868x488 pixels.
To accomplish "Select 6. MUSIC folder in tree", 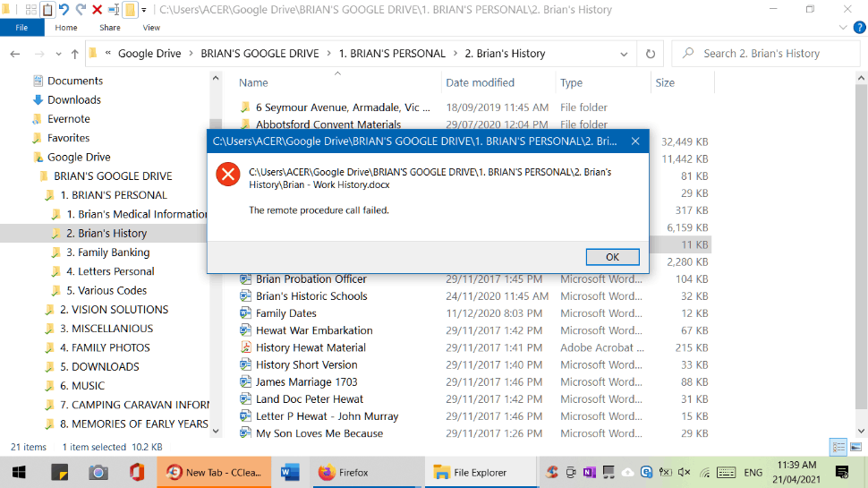I will (82, 386).
